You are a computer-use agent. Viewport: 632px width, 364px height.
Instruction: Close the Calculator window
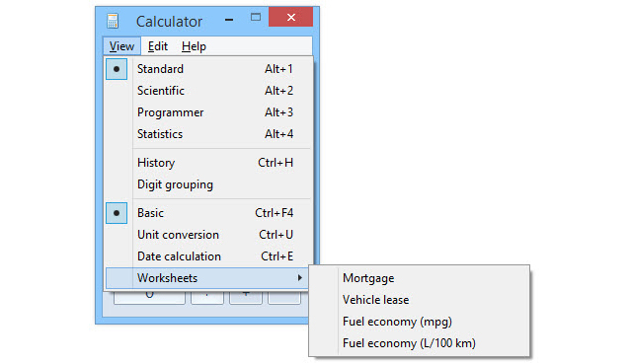290,17
